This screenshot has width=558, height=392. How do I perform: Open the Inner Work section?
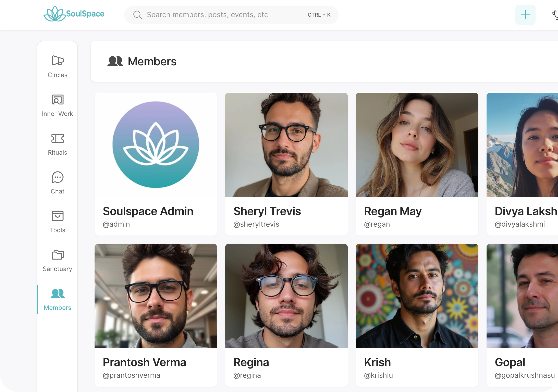click(x=57, y=100)
